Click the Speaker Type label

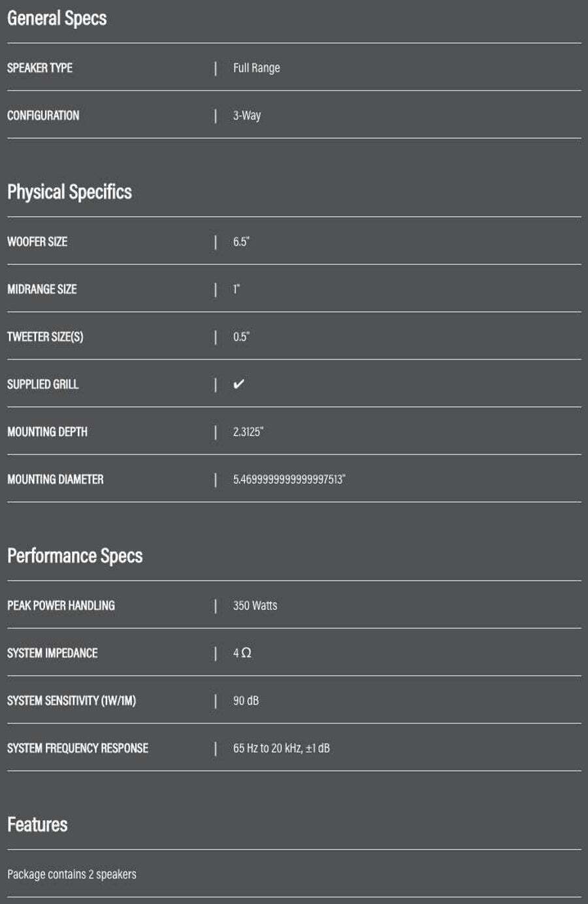pos(40,67)
